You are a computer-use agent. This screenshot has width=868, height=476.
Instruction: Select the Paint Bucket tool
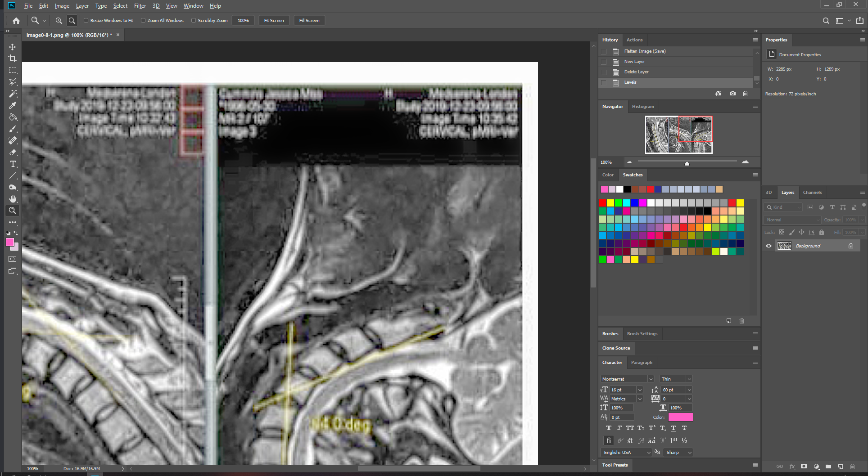(13, 117)
